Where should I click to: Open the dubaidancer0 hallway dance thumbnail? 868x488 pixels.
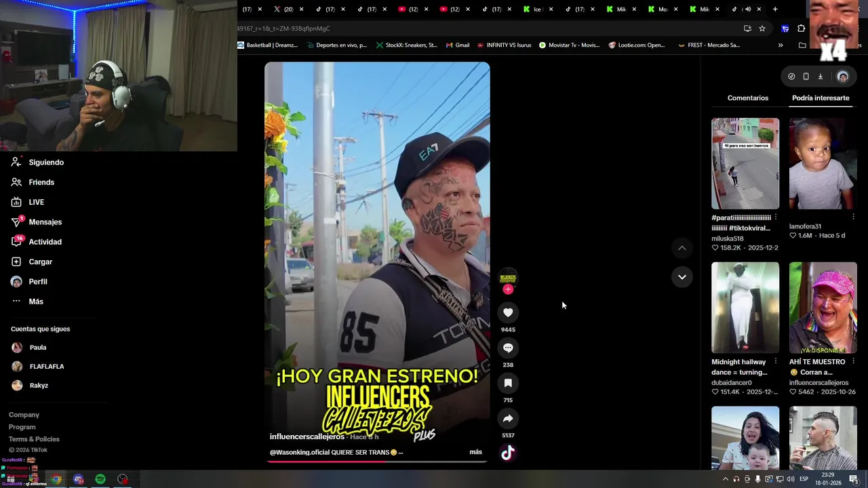pyautogui.click(x=745, y=308)
